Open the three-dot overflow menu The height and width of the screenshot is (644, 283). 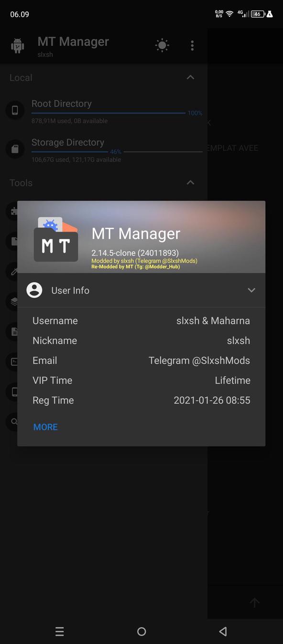pos(192,45)
